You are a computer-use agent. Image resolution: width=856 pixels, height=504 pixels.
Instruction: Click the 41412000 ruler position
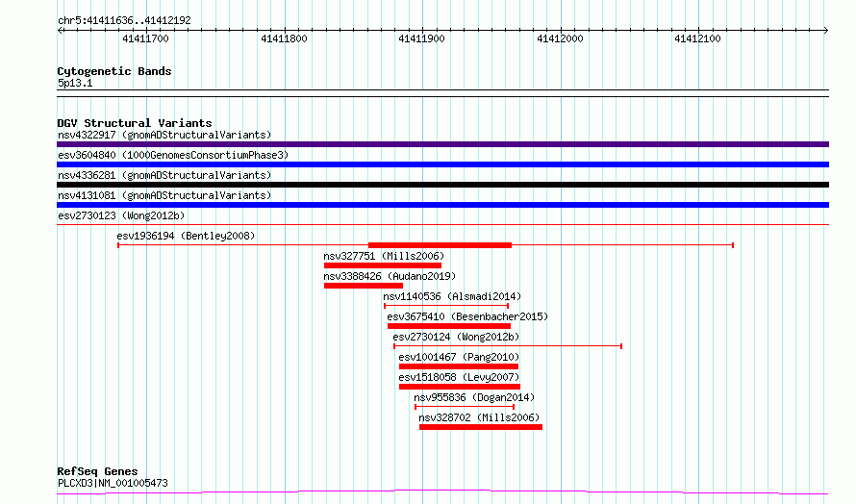tap(560, 38)
